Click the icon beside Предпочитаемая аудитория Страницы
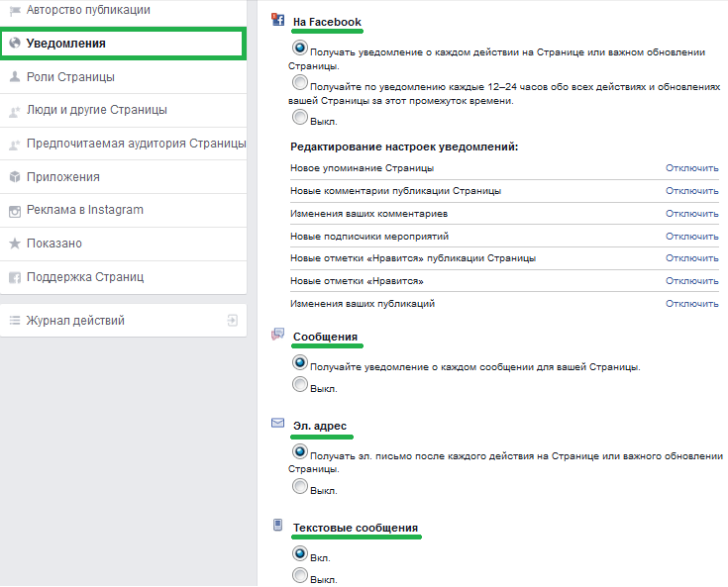Image resolution: width=728 pixels, height=587 pixels. pos(15,144)
